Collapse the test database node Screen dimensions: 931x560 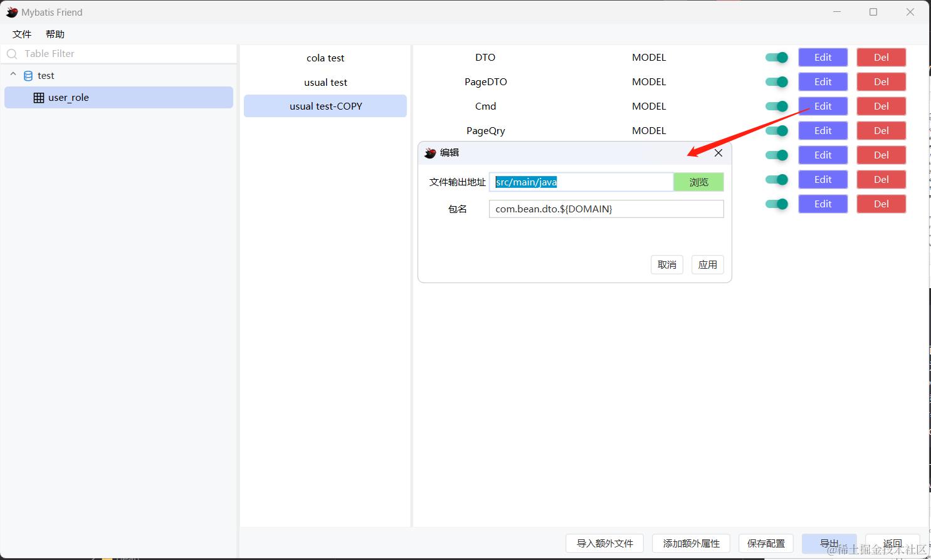(x=13, y=75)
